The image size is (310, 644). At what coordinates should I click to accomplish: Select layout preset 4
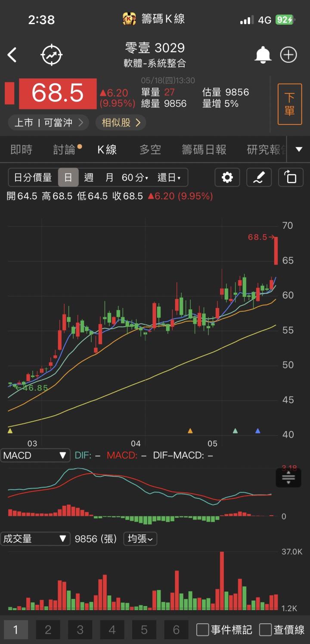(112, 630)
